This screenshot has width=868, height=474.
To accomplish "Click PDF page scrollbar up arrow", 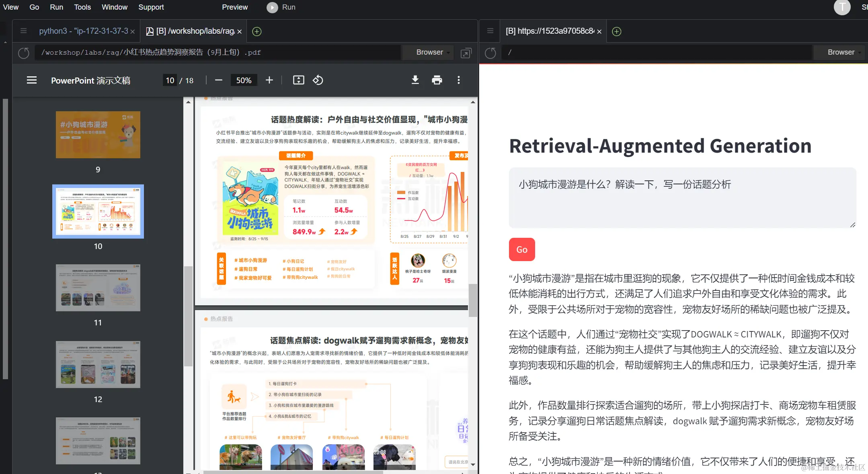I will [x=473, y=102].
